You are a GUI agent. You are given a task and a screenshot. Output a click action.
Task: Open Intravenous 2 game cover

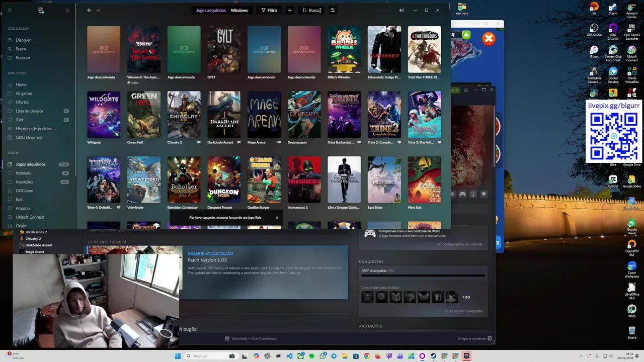[x=304, y=180]
